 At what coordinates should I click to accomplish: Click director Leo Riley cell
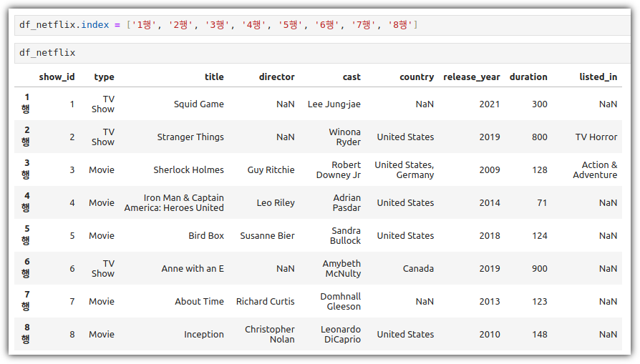276,203
